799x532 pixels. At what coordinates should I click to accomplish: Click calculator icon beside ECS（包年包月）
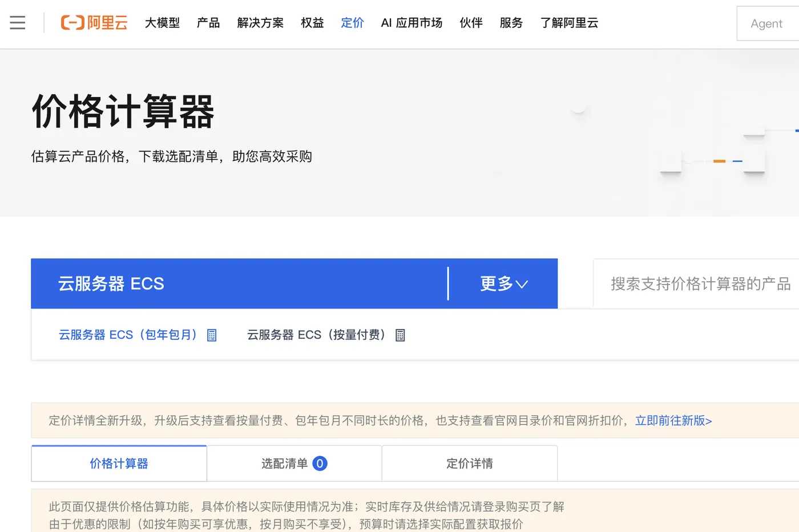point(212,335)
